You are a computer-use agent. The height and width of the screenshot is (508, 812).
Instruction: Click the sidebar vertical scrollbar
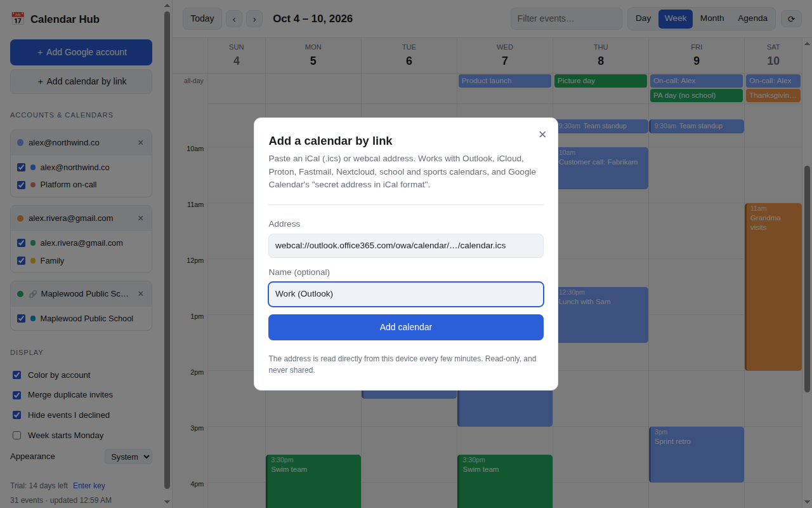(x=167, y=250)
